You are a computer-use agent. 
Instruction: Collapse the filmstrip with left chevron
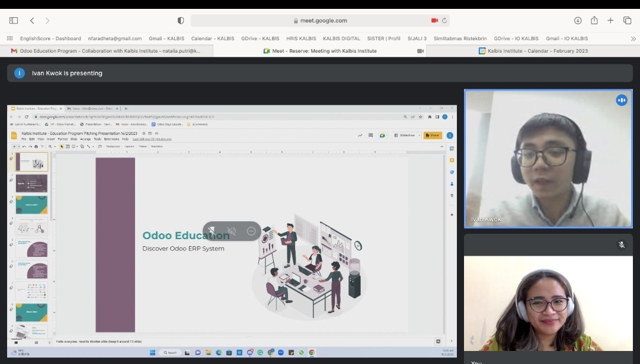pos(50,342)
